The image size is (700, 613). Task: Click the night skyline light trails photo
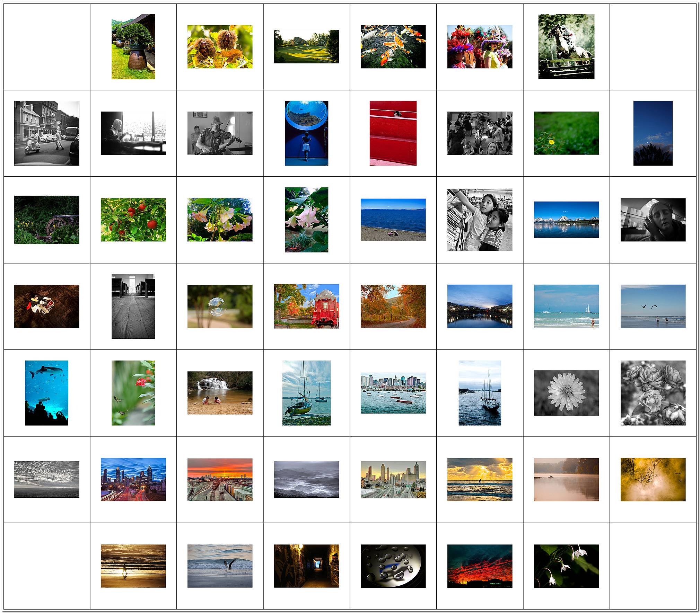click(x=133, y=479)
